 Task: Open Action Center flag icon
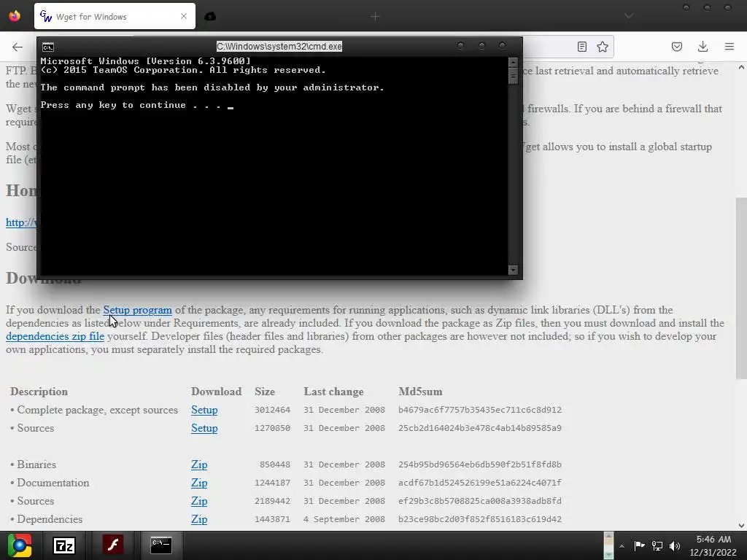point(639,545)
